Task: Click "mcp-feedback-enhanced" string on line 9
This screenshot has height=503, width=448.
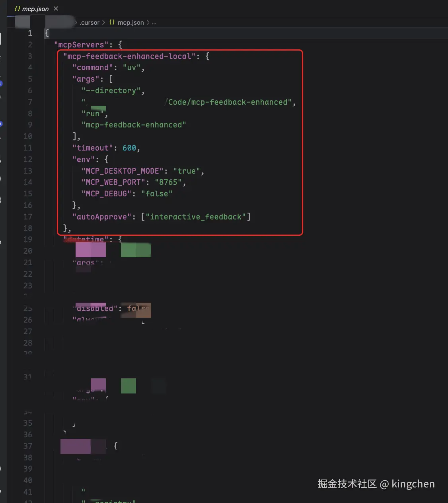Action: tap(134, 125)
